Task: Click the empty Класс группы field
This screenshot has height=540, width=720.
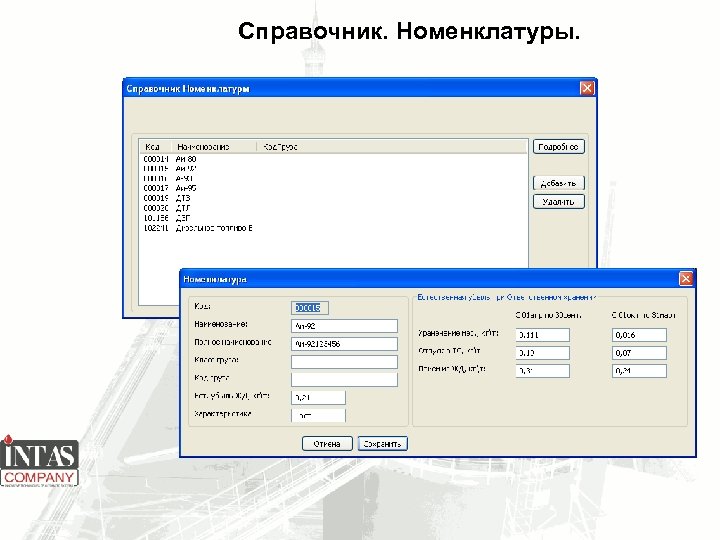Action: (344, 362)
